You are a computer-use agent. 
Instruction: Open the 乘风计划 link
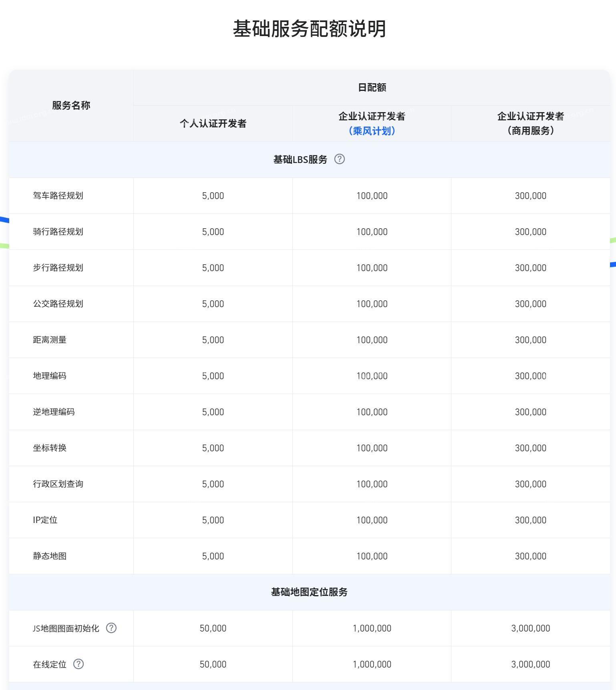pos(372,131)
